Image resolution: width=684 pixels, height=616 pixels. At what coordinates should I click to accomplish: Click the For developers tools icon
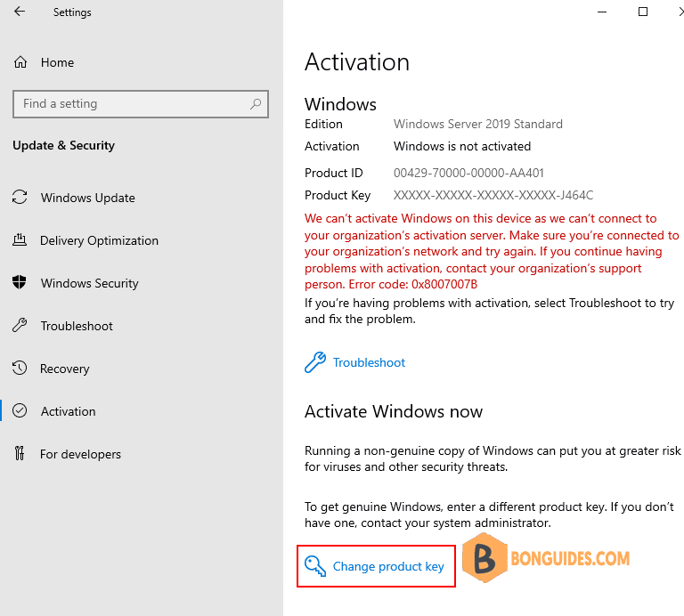[x=20, y=453]
